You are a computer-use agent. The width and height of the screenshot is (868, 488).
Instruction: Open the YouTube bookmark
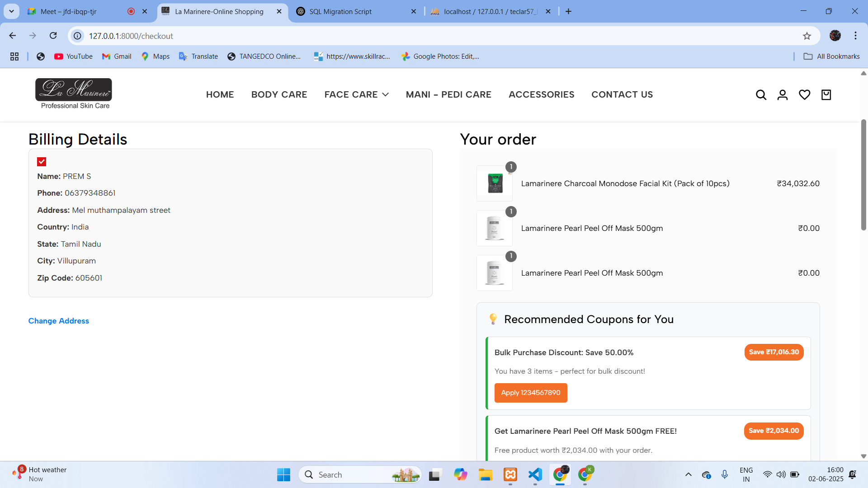click(74, 56)
